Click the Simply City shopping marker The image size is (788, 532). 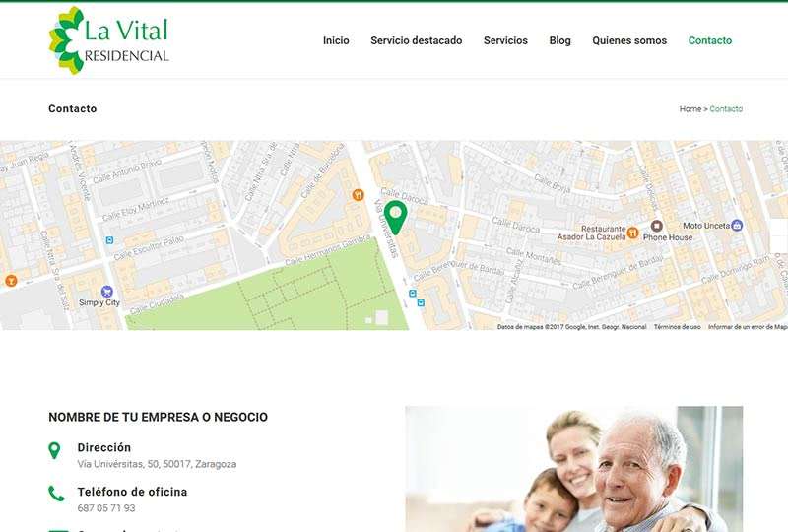106,292
